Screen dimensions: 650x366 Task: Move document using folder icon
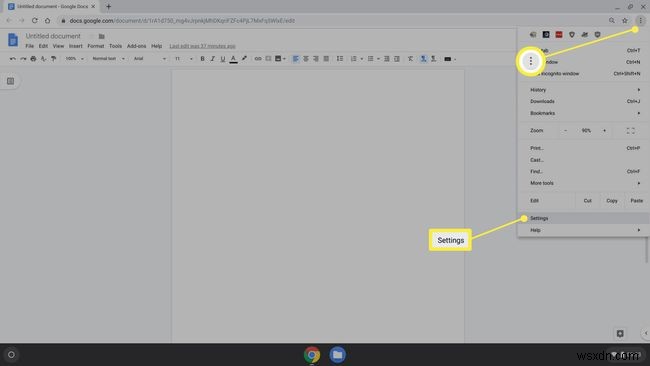tap(102, 36)
